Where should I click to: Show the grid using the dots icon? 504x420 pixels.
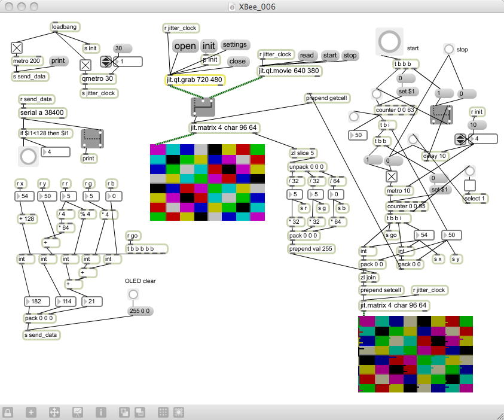(x=163, y=412)
